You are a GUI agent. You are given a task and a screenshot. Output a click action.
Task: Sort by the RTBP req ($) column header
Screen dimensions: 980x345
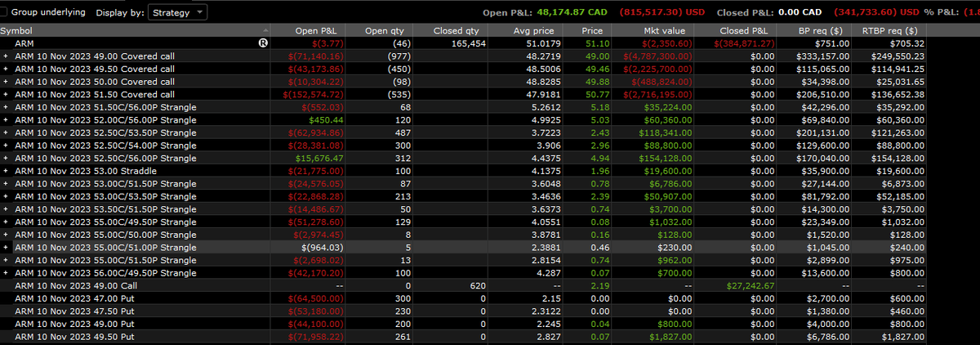(891, 30)
